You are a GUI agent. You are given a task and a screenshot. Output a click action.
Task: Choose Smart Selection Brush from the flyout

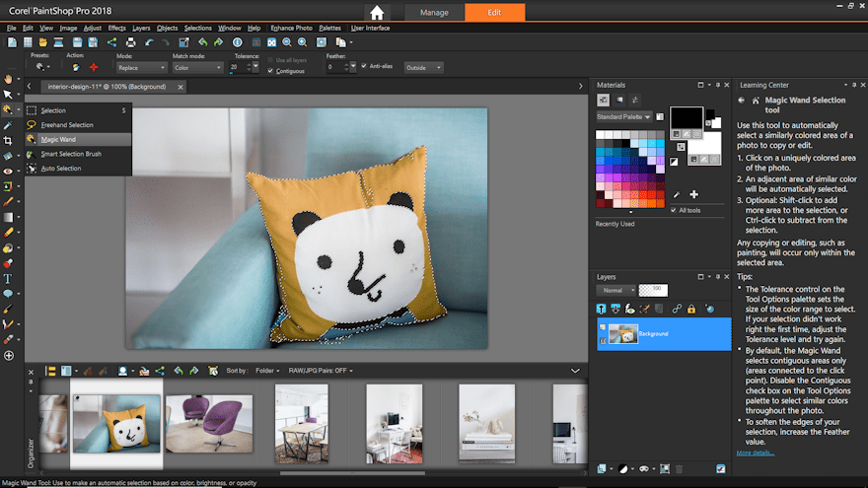click(71, 154)
